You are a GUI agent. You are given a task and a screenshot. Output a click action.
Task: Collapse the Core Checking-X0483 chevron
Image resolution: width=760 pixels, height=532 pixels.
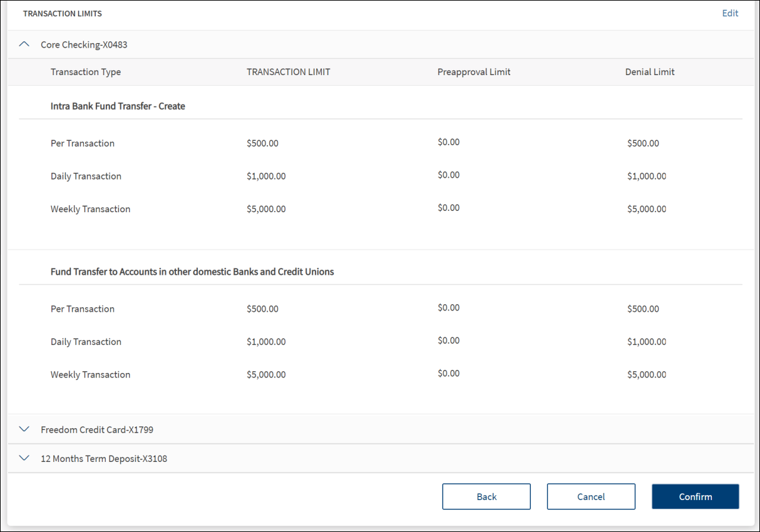pyautogui.click(x=24, y=44)
